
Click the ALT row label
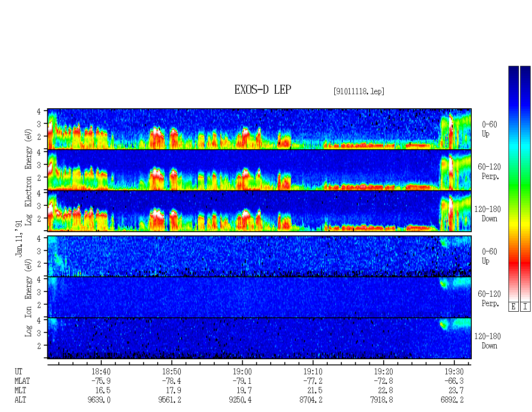click(20, 400)
